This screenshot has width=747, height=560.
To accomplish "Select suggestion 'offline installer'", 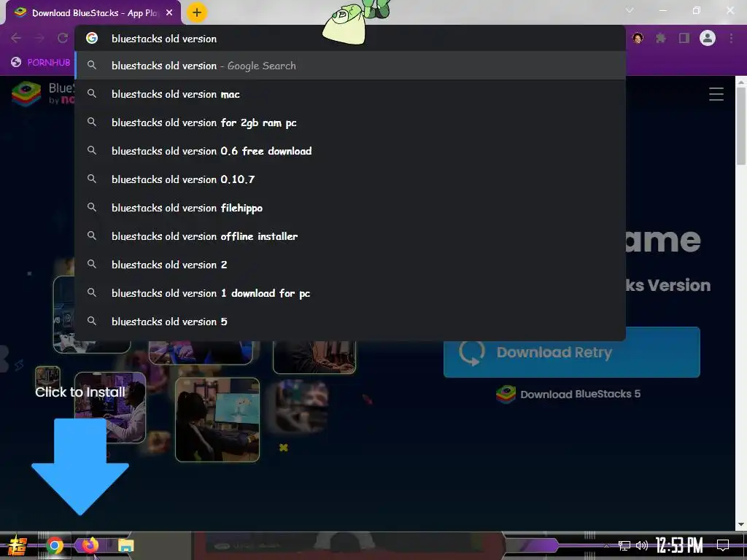I will tap(350, 236).
